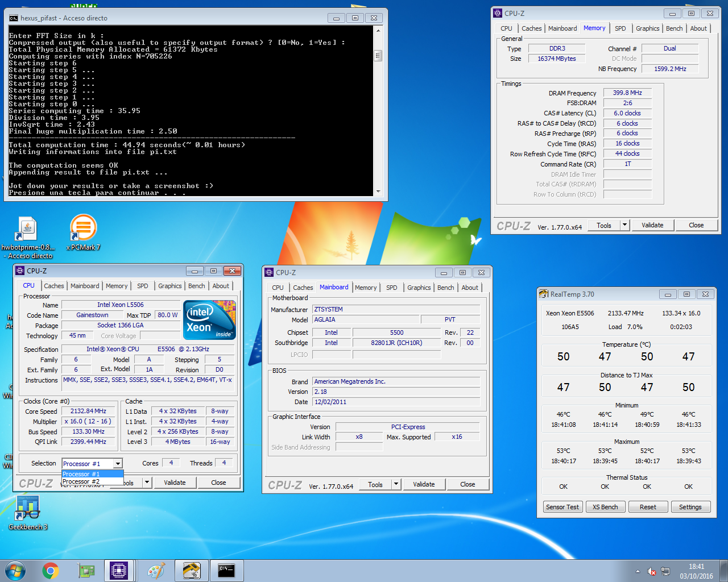Open About tab in CPU-Z Memory window
Screen dimensions: 728x582
point(698,28)
